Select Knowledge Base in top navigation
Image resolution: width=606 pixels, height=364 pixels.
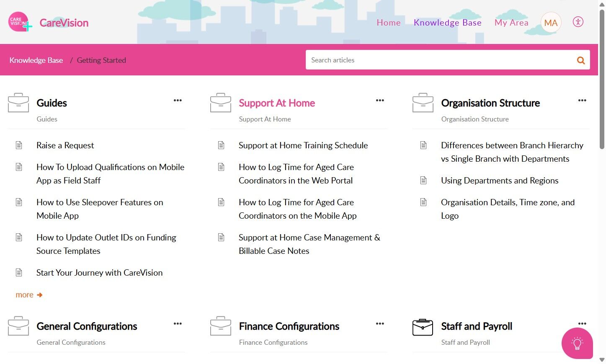coord(448,23)
